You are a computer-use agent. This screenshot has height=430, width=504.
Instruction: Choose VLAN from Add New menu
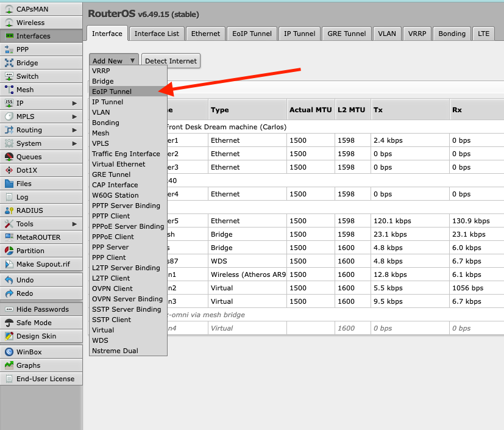[128, 112]
